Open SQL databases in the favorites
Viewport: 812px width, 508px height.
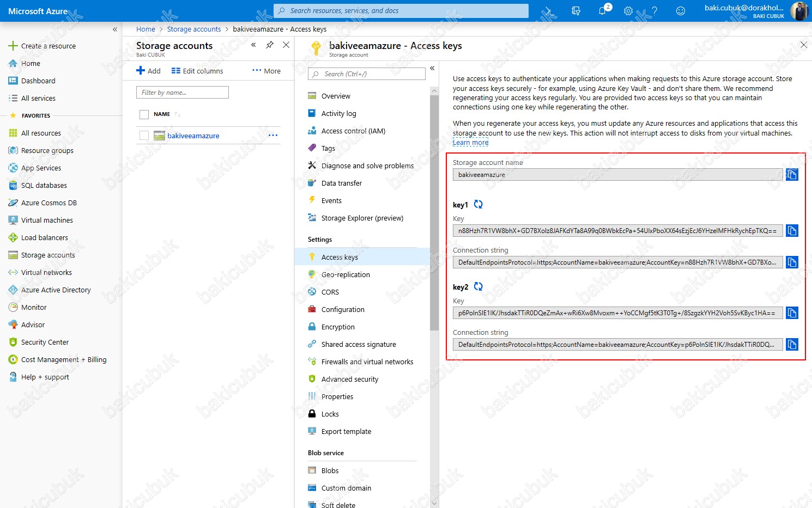click(x=44, y=185)
